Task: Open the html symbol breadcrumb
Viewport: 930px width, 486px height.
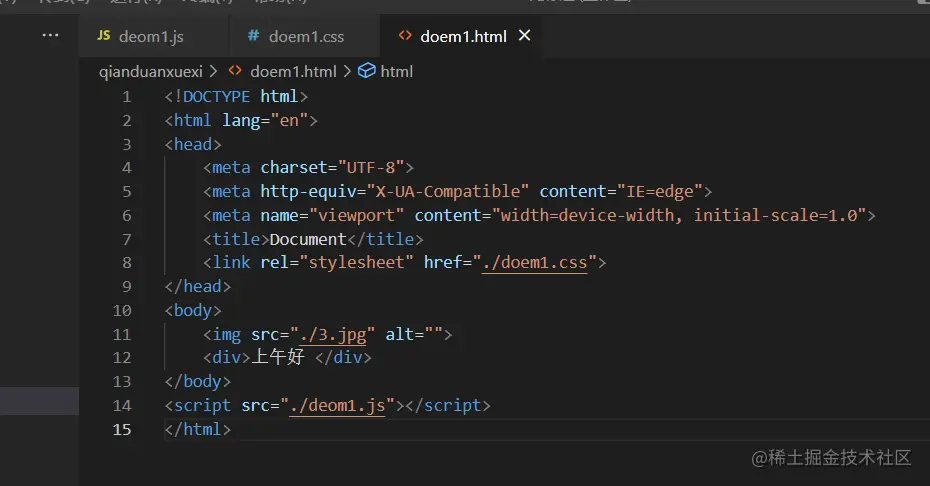Action: [396, 72]
